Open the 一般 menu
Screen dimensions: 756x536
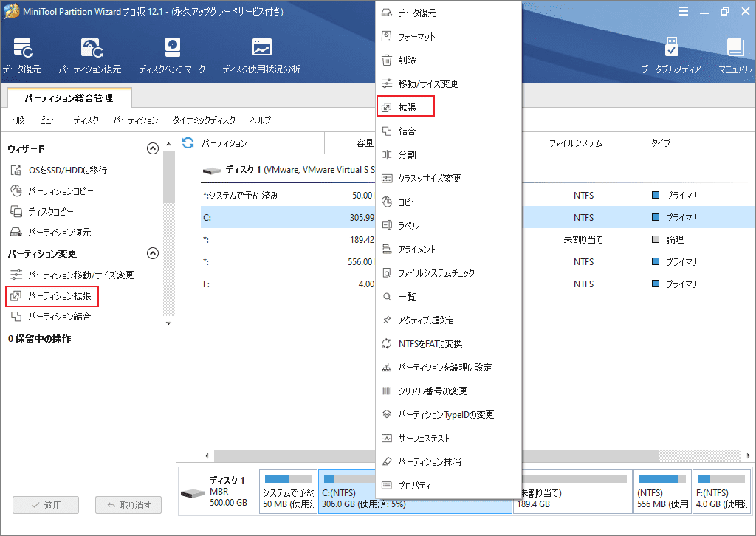(16, 120)
